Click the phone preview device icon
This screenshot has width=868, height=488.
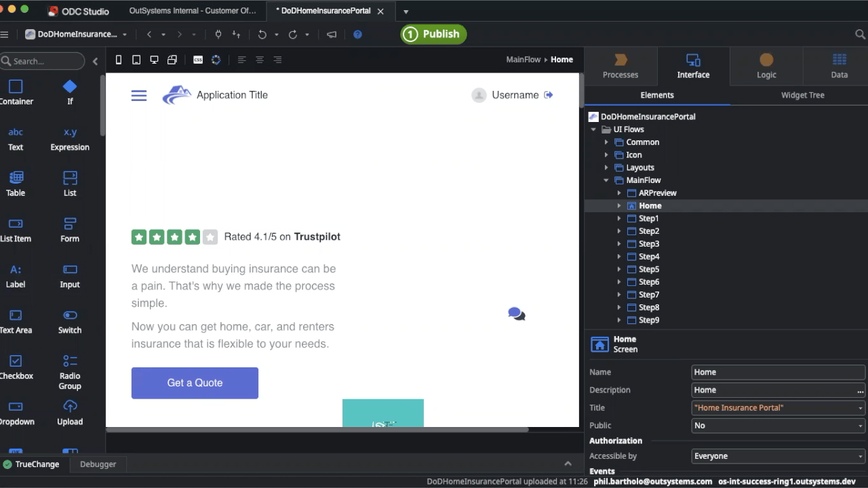point(119,60)
